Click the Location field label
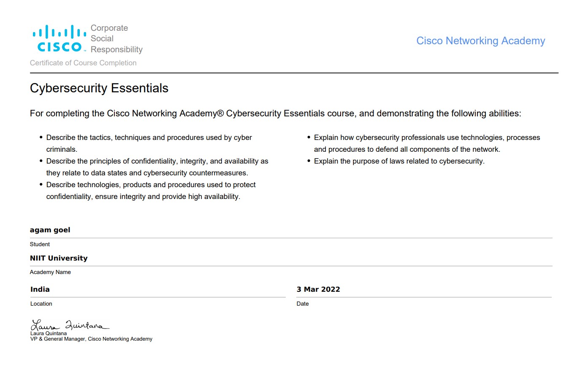The image size is (588, 371). coord(41,304)
